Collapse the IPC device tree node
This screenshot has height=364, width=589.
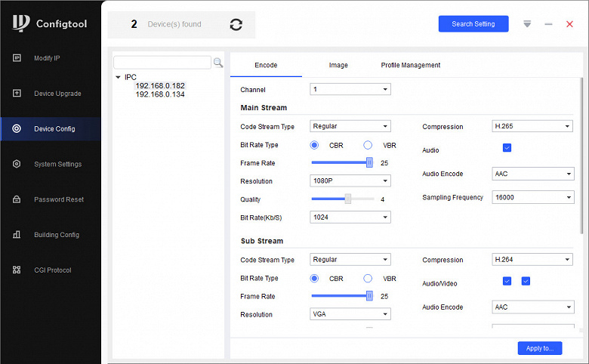[x=118, y=77]
